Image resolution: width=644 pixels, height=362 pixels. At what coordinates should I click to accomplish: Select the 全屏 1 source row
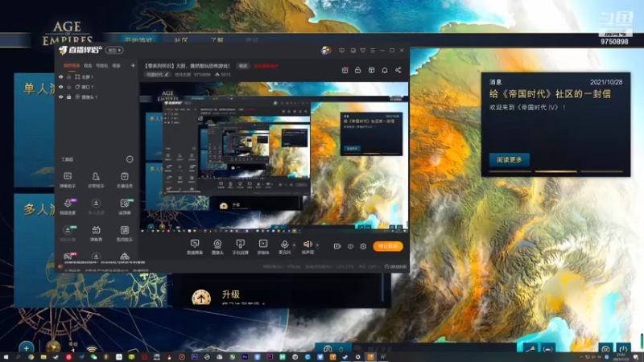[97, 76]
